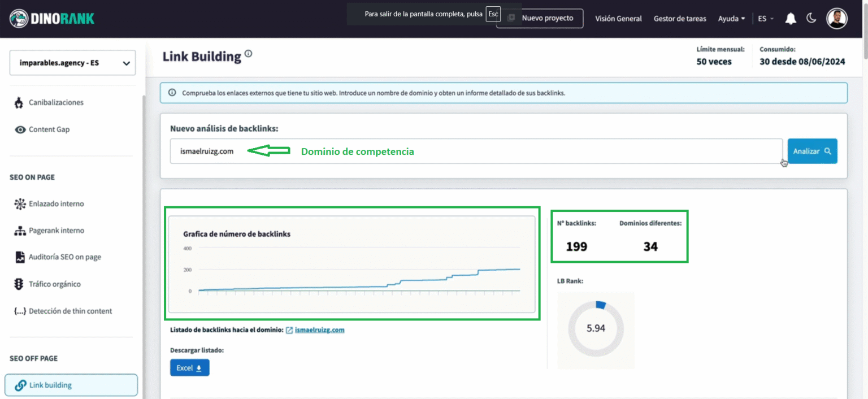Click the 'Descargar listado:' label

tap(197, 350)
